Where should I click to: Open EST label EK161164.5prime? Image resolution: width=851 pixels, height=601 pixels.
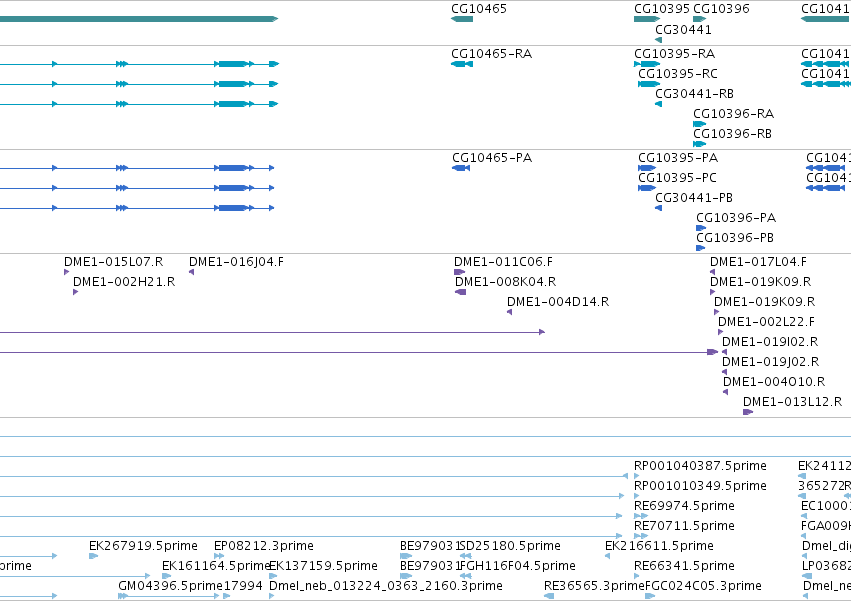pos(215,566)
